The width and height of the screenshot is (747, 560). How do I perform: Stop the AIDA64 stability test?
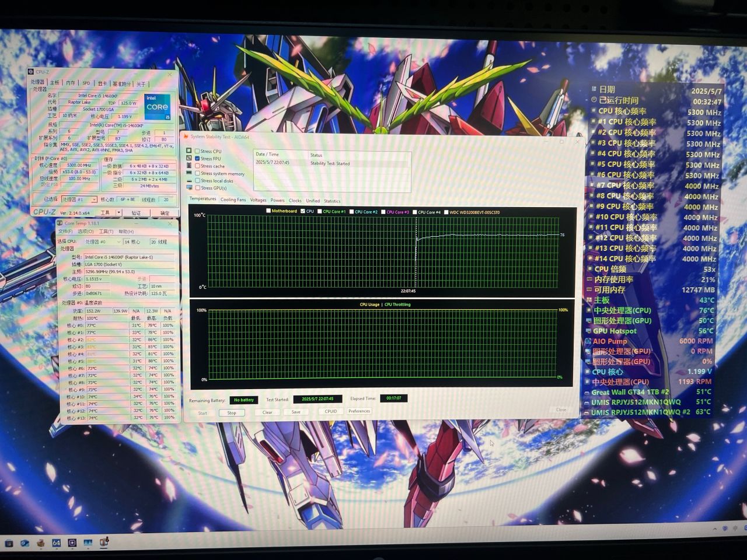(x=232, y=413)
